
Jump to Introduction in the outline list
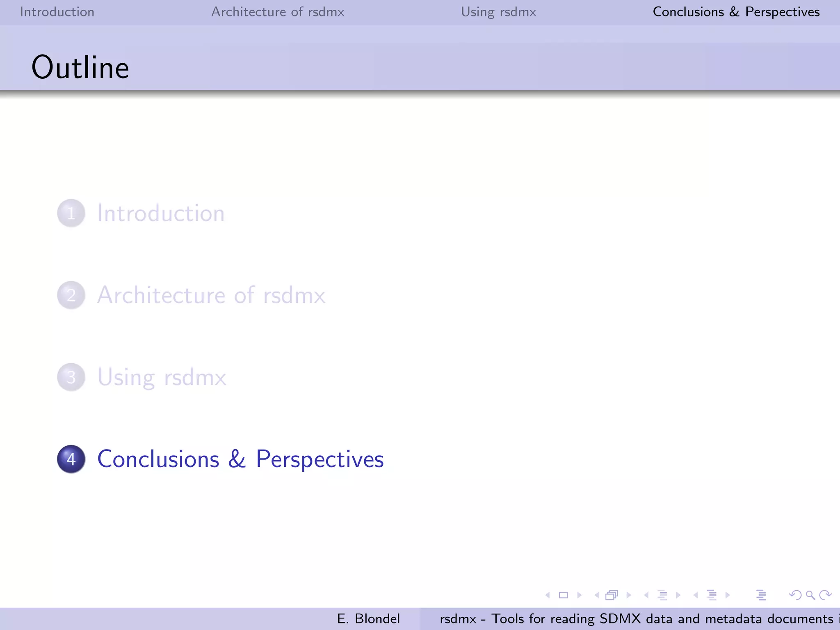[x=161, y=213]
